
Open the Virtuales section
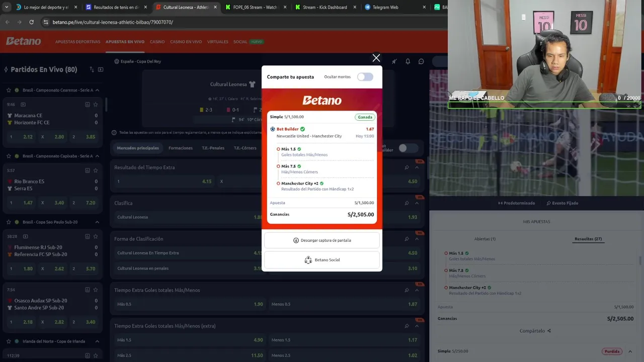[x=217, y=42]
